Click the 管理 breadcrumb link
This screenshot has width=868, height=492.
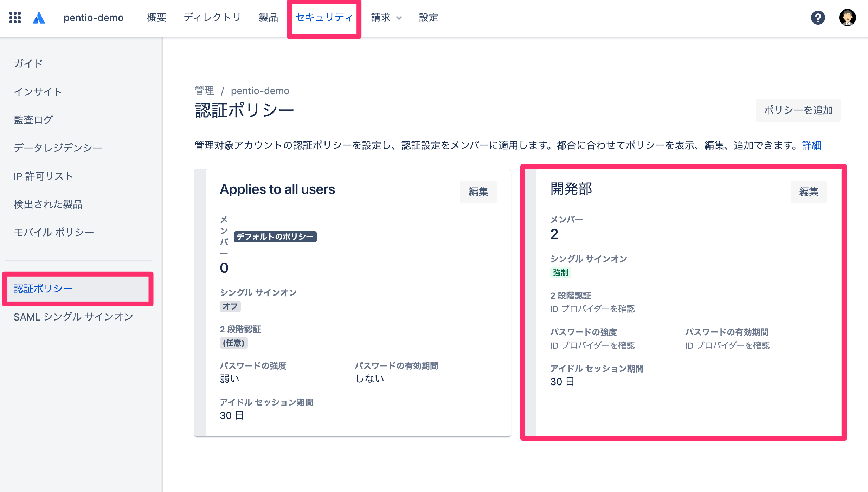pos(204,91)
